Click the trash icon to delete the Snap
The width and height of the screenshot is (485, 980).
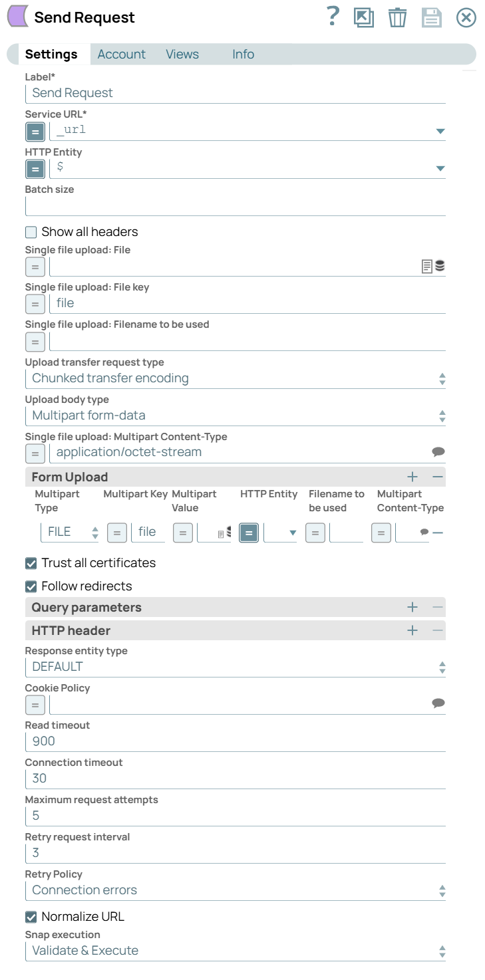tap(397, 18)
